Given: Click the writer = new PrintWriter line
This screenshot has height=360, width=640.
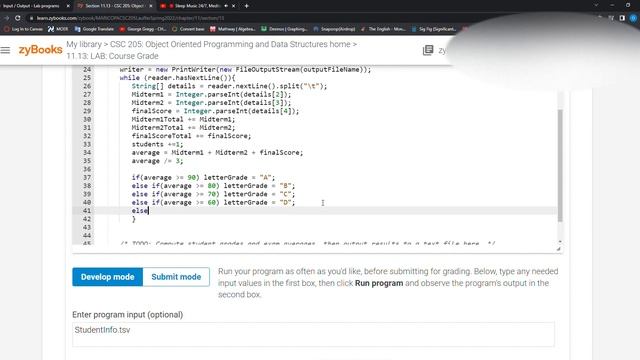Looking at the screenshot, I should (245, 69).
